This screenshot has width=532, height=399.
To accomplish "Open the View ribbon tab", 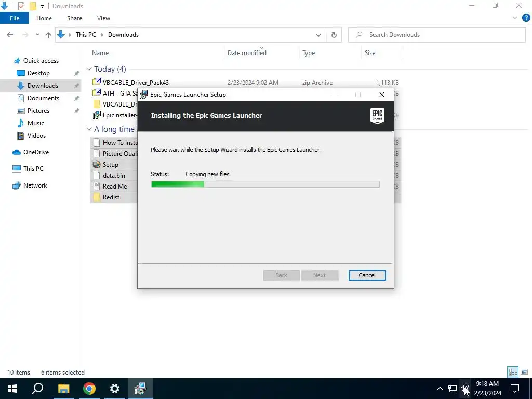I will (103, 18).
